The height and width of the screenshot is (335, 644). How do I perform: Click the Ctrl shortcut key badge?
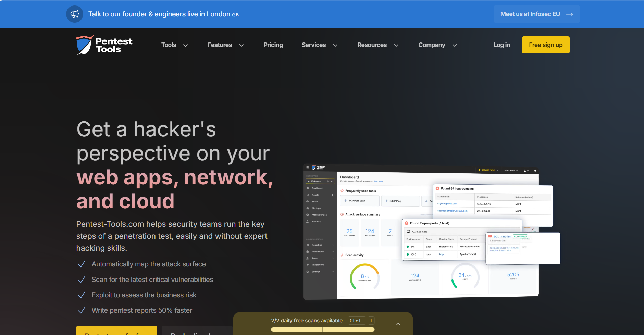(x=356, y=321)
